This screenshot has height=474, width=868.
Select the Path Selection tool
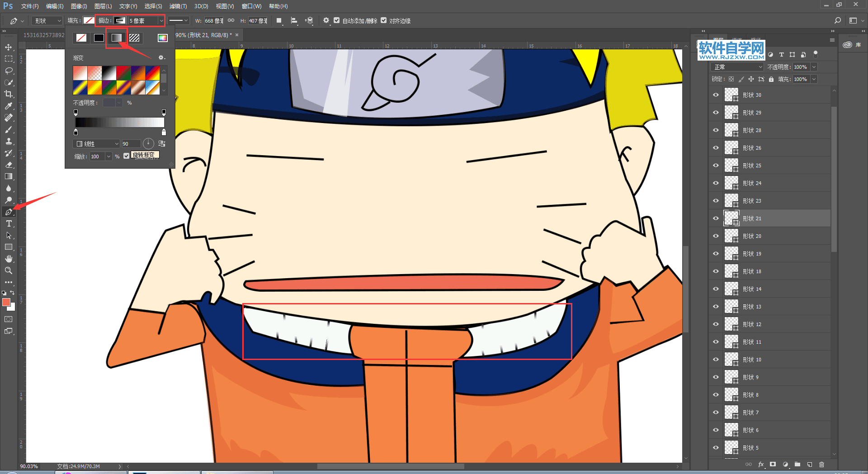9,235
